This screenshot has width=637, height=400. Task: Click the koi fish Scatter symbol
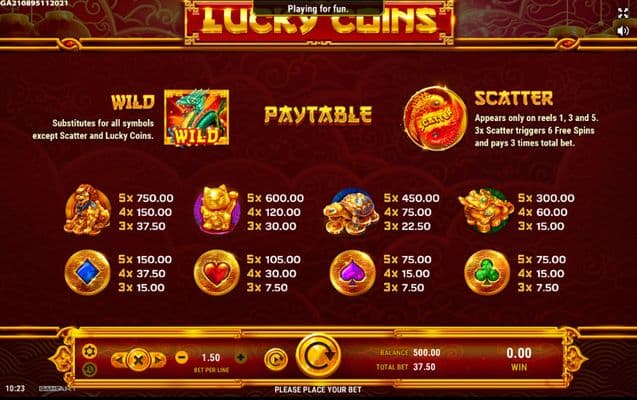click(435, 119)
